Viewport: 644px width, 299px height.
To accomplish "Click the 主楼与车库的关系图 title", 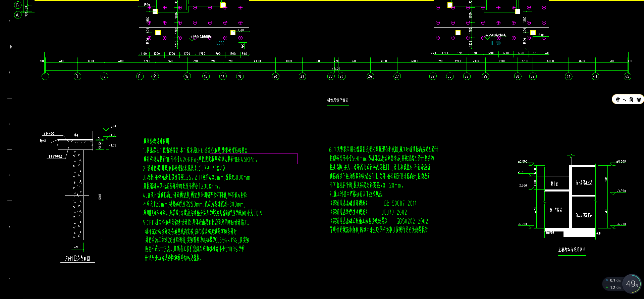I will point(572,250).
